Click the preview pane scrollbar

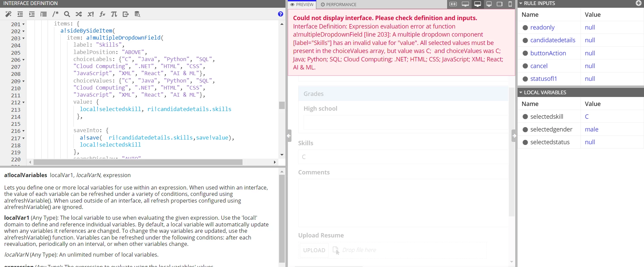click(511, 153)
